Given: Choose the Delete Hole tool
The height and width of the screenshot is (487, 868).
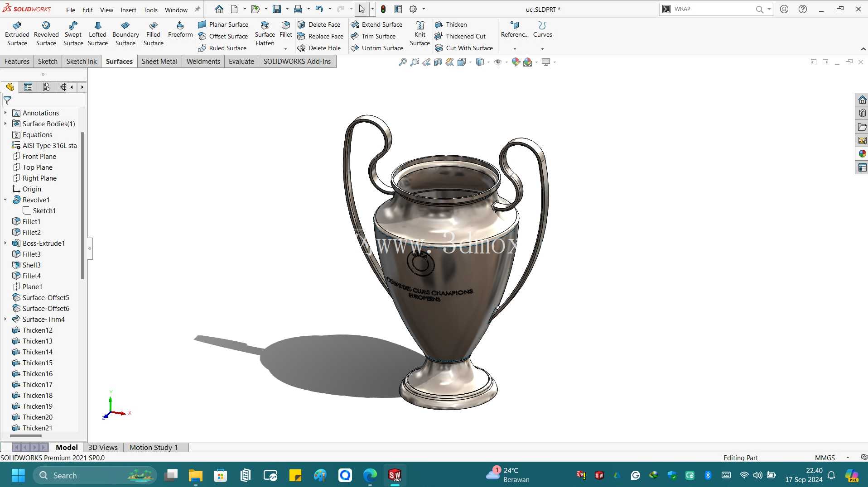Looking at the screenshot, I should pos(319,48).
